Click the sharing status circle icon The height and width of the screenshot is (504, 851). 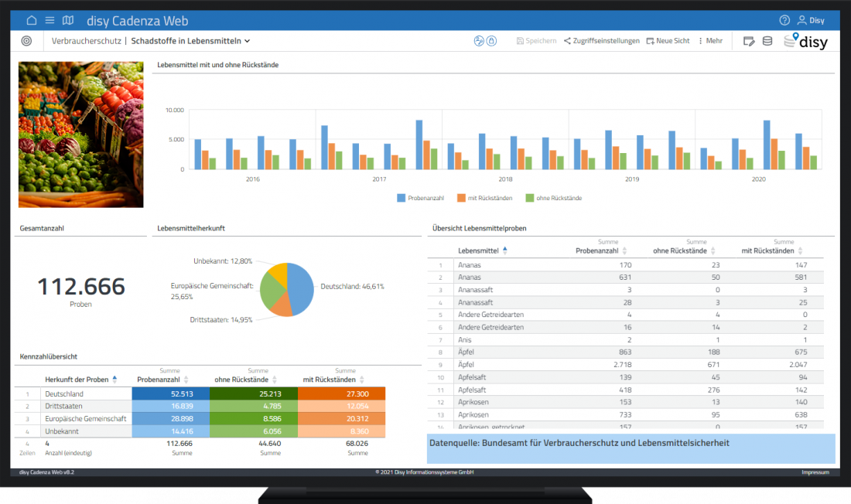[x=479, y=41]
